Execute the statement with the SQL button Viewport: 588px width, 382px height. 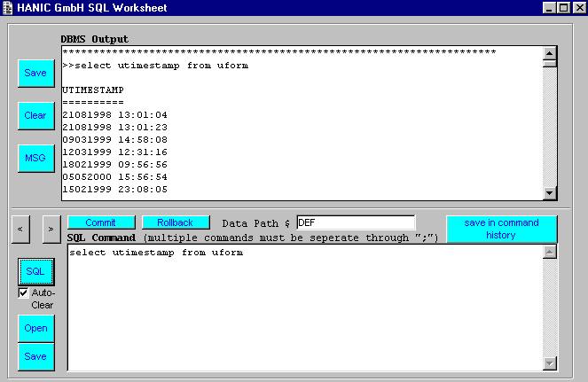tap(36, 271)
